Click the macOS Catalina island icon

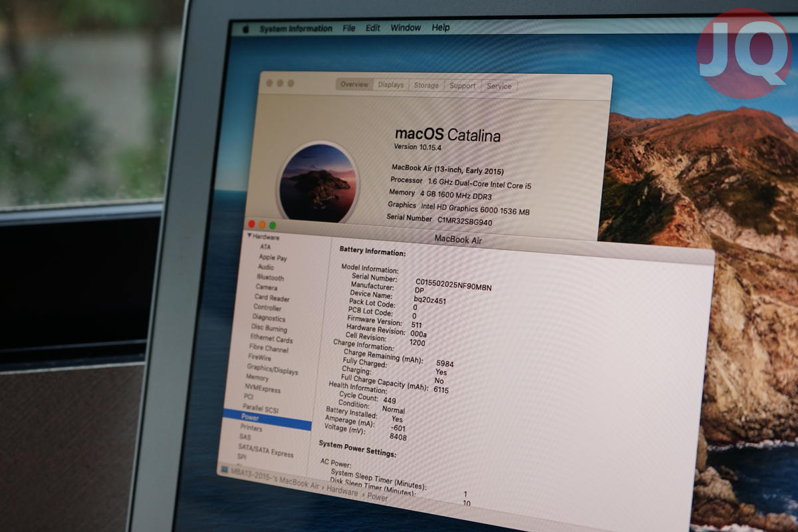point(318,182)
